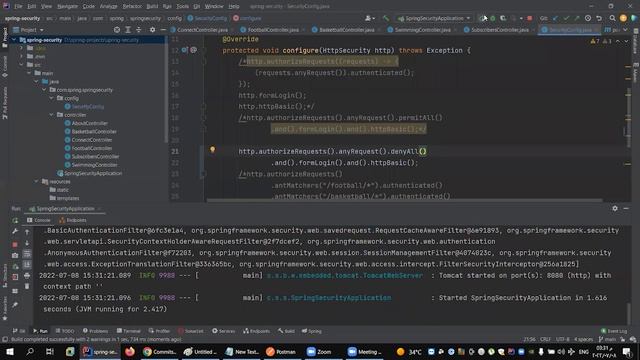This screenshot has height=360, width=640.
Task: Open the Event Log
Action: point(614,331)
